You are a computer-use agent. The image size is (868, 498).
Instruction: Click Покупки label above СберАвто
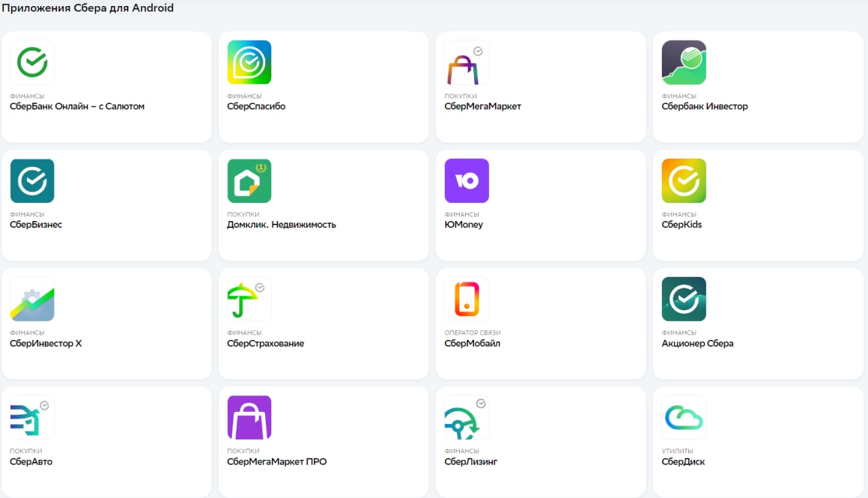click(26, 451)
